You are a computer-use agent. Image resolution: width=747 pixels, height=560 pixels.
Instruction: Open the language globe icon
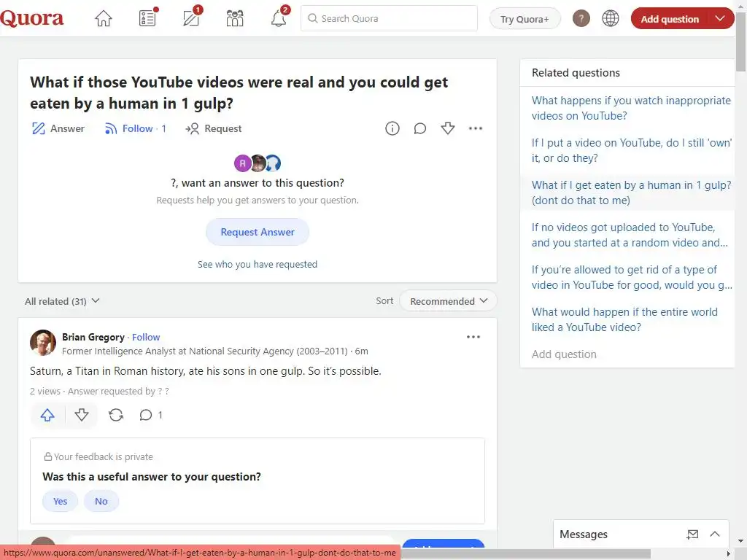click(x=611, y=18)
